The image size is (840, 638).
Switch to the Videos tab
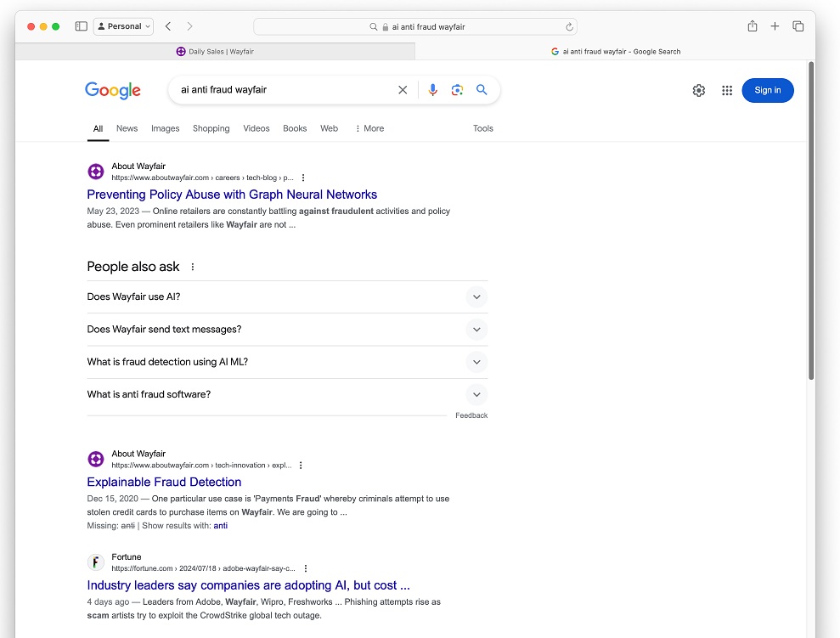click(256, 128)
